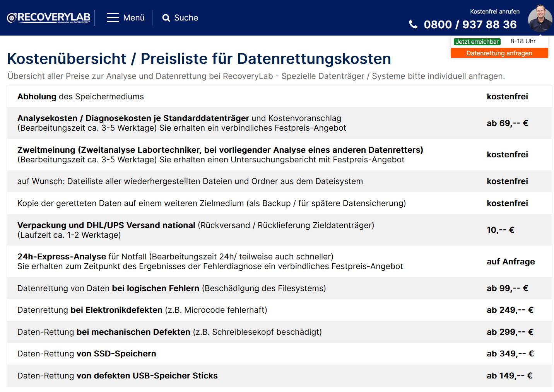
Task: Click kostenfrei in the Kopie row
Action: click(507, 203)
